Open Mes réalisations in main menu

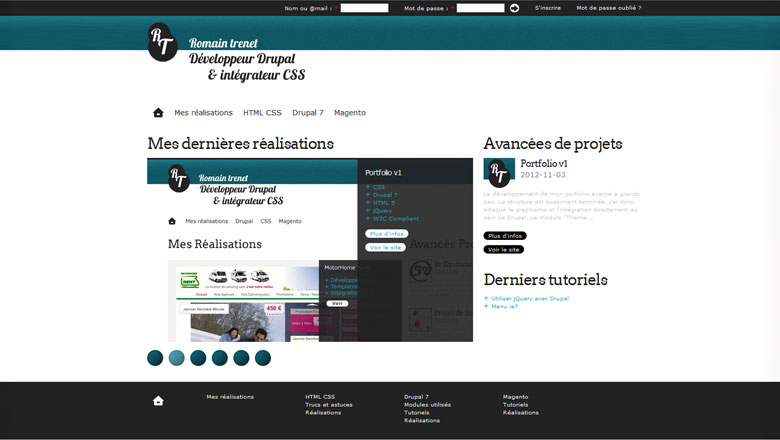pos(203,113)
